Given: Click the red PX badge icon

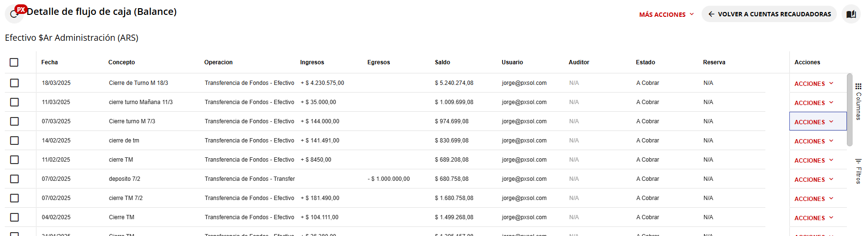Looking at the screenshot, I should (21, 9).
